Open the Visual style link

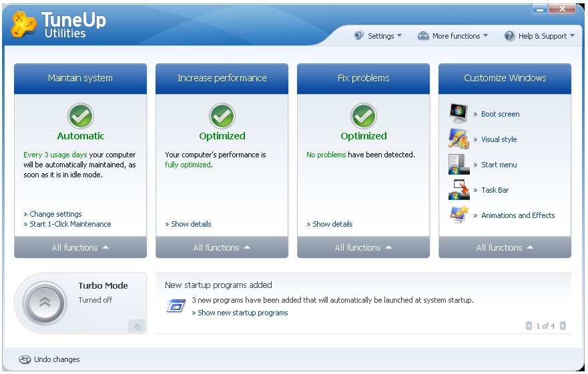(499, 139)
